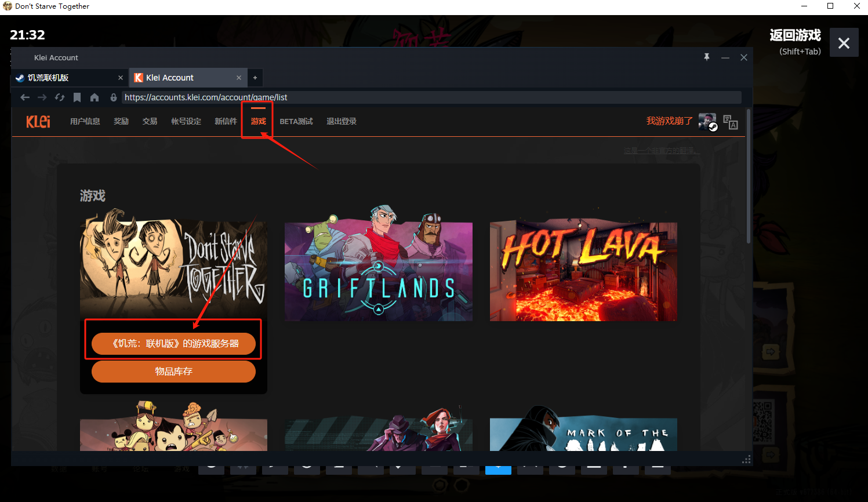The image size is (868, 502).
Task: Pin the overlay browser window
Action: pos(707,57)
